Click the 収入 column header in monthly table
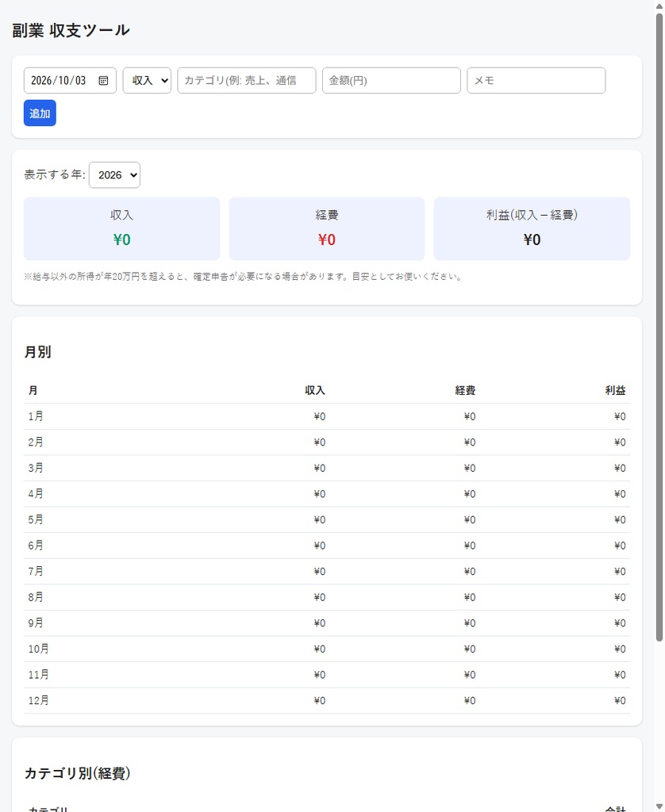 315,390
